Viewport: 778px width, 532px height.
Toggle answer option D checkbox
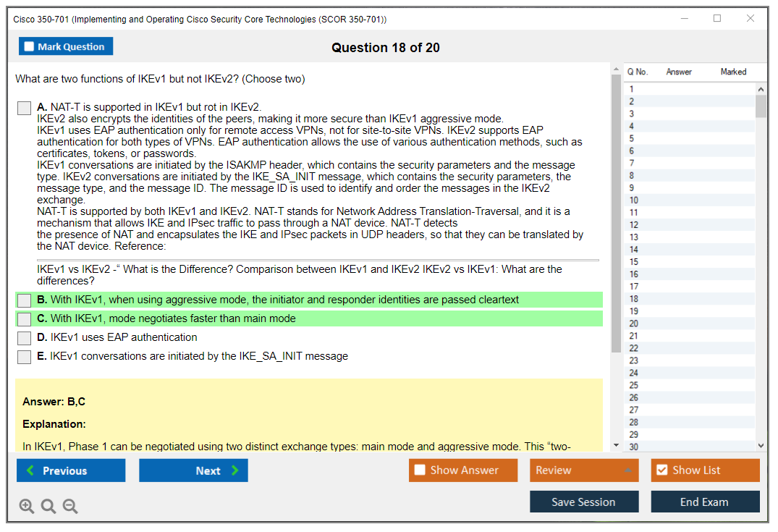[25, 338]
